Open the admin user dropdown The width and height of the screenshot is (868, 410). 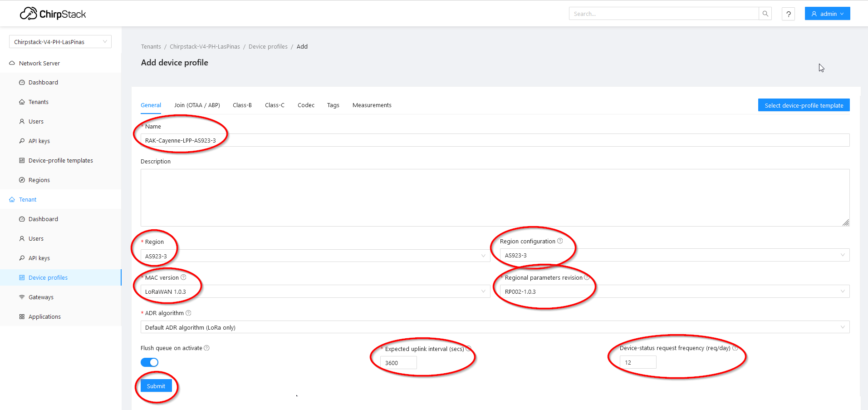point(827,14)
